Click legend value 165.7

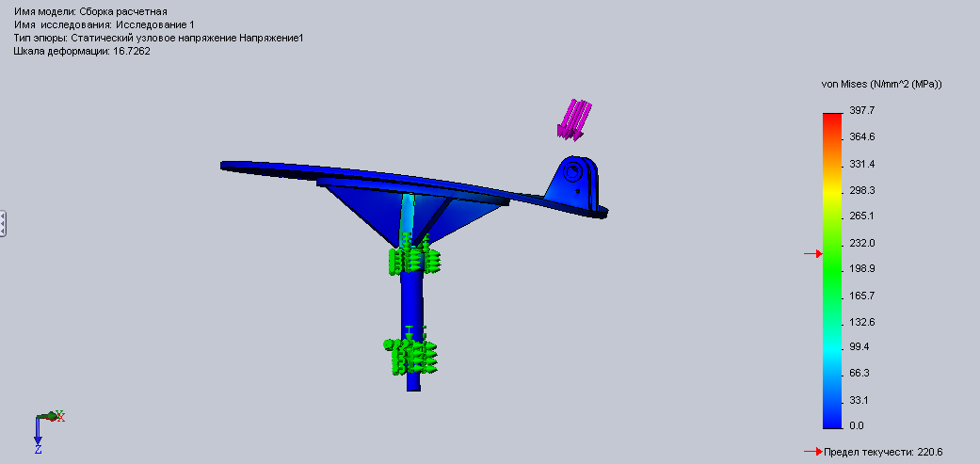pyautogui.click(x=862, y=296)
